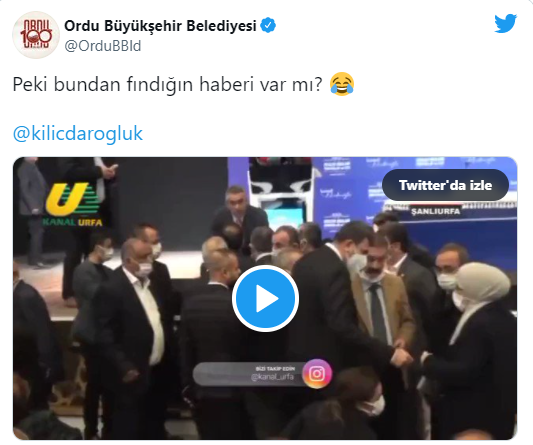Click the ŞANLIURFA location label on the video
The height and width of the screenshot is (445, 533).
[x=435, y=211]
